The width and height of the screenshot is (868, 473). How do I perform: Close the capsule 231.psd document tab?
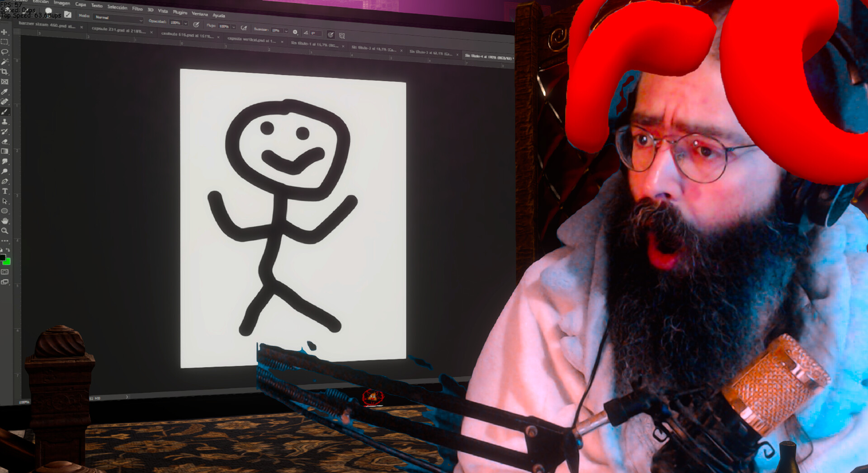(x=151, y=32)
